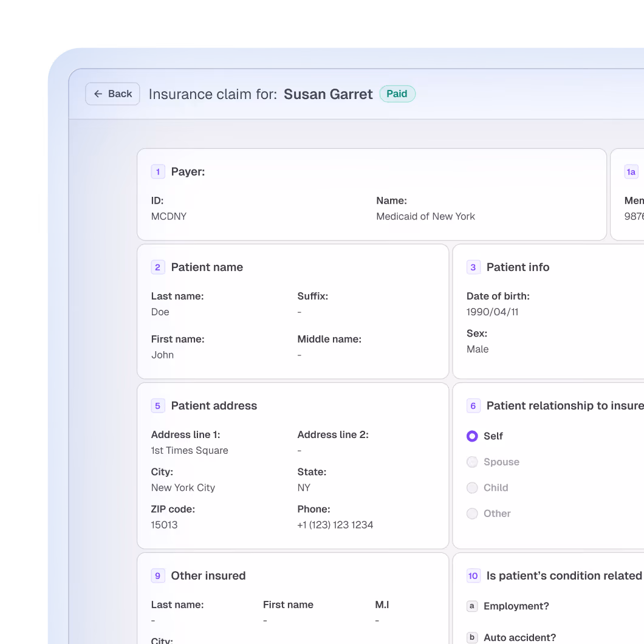Click the Other insured section heading
The width and height of the screenshot is (644, 644).
pyautogui.click(x=208, y=576)
